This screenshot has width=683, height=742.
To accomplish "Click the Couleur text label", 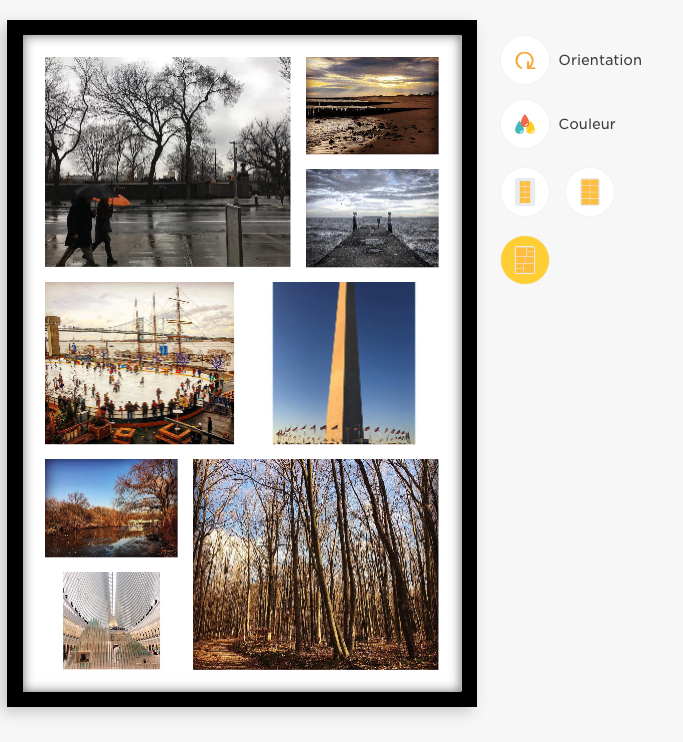I will 586,124.
